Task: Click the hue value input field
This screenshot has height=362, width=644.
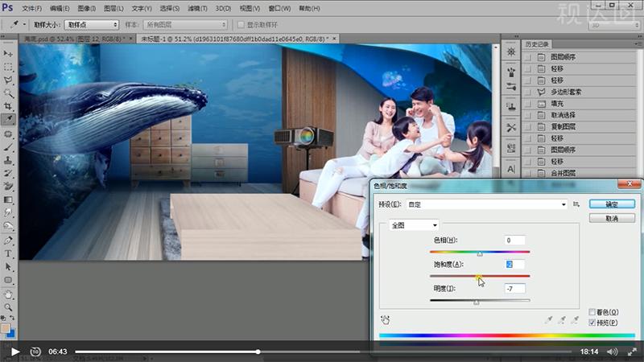Action: point(514,240)
